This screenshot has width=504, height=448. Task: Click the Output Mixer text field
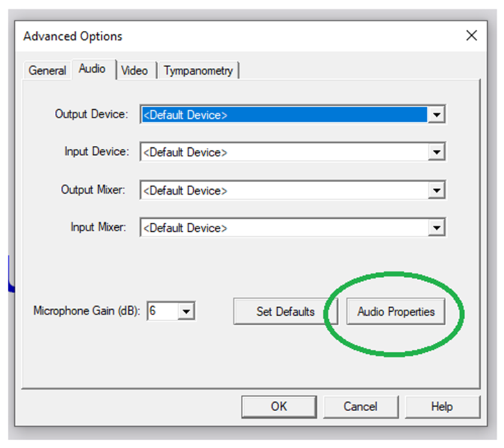point(284,191)
